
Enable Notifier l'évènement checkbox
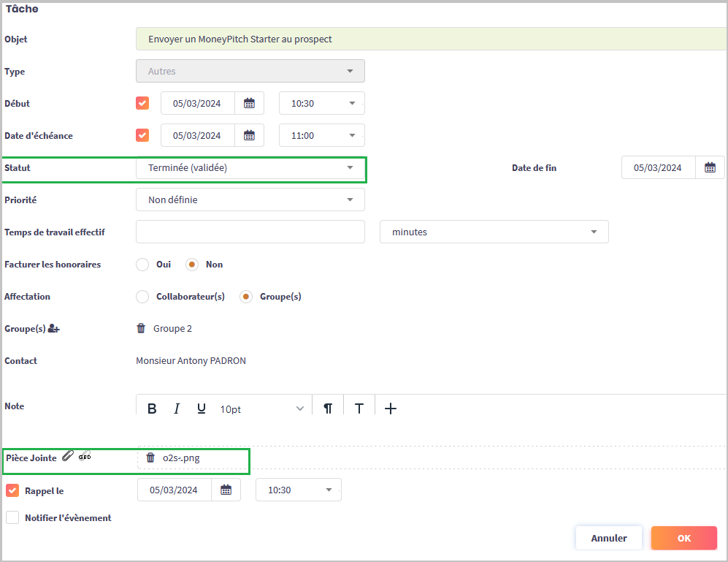(x=12, y=518)
